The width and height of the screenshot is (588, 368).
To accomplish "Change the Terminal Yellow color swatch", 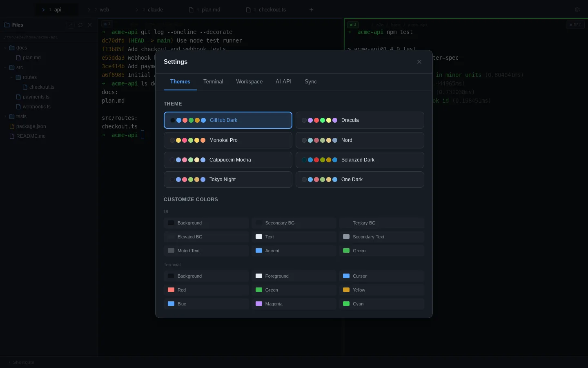I will pyautogui.click(x=346, y=290).
